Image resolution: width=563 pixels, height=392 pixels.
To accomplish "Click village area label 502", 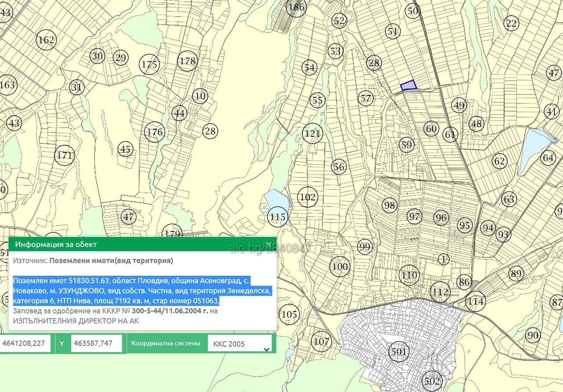I will coord(431,381).
